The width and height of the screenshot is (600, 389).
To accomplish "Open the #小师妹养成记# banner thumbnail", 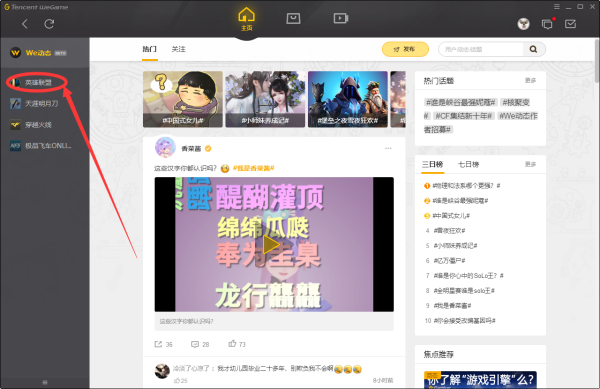I will pyautogui.click(x=265, y=99).
